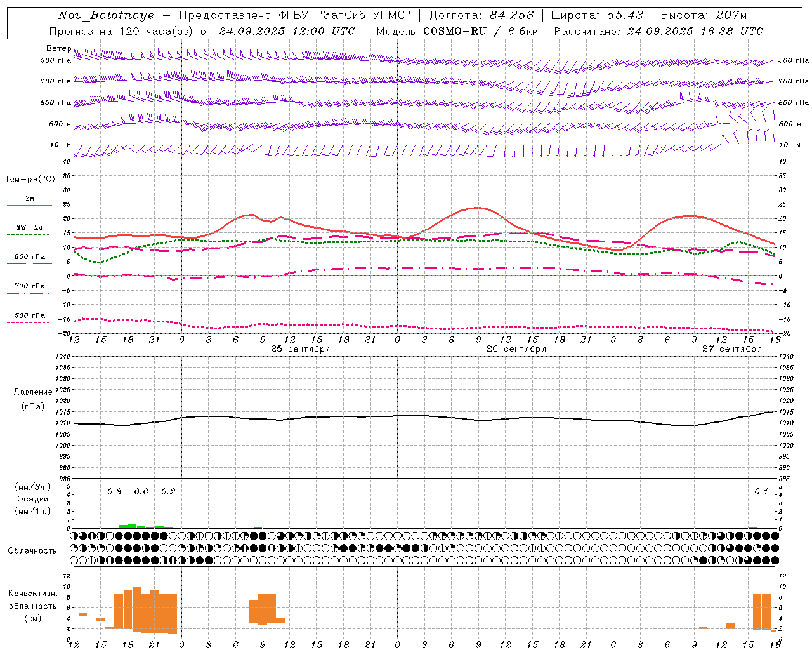Click the Ветер wind panel label

tap(58, 48)
